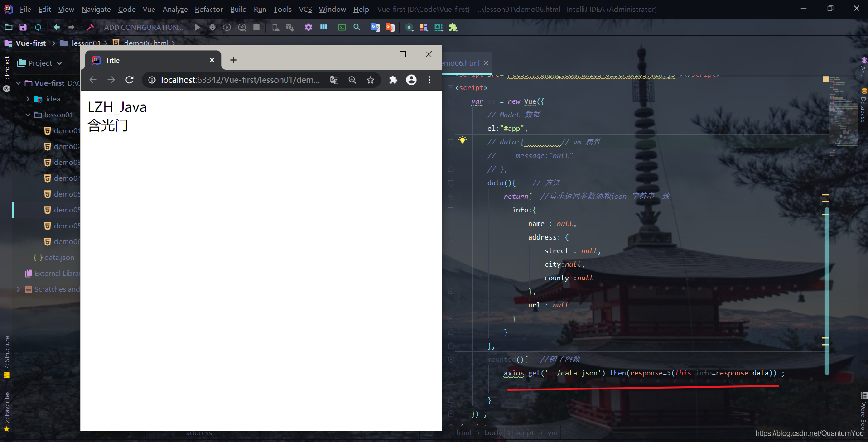Screen dimensions: 868x442
Task: Open the VCS menu
Action: pos(305,9)
